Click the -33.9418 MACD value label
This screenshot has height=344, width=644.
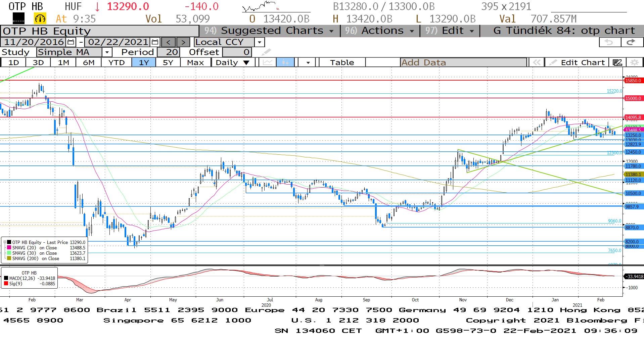pyautogui.click(x=634, y=277)
